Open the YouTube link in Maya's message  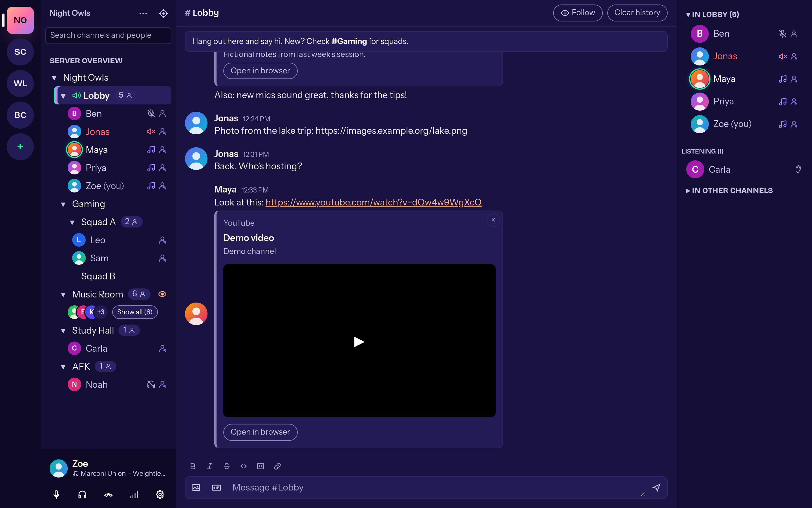[x=374, y=202]
